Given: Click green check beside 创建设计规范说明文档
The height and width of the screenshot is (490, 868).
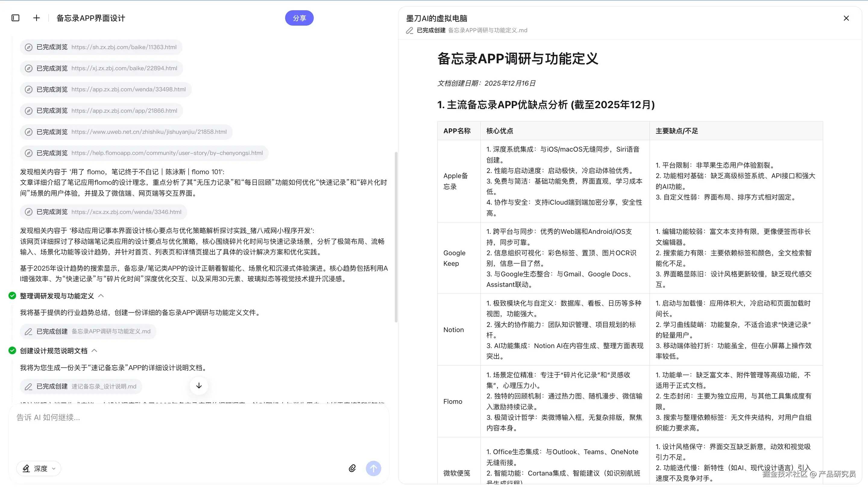Looking at the screenshot, I should pyautogui.click(x=12, y=350).
